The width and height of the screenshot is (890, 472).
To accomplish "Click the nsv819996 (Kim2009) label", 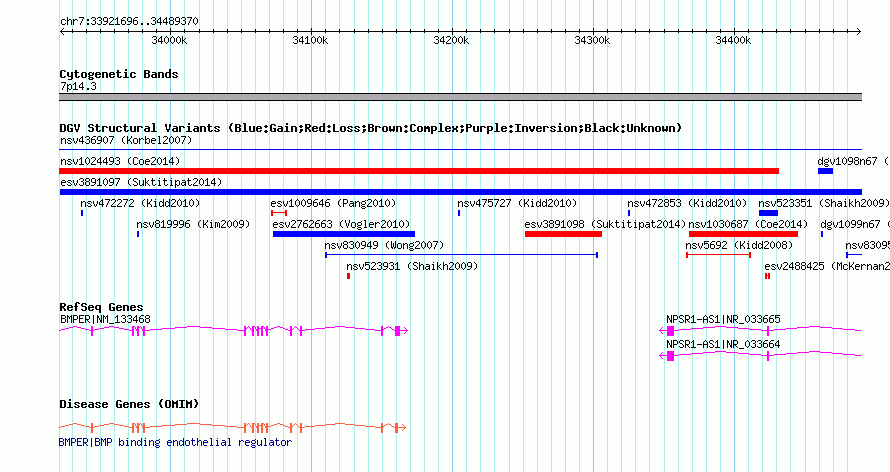I will coord(193,224).
